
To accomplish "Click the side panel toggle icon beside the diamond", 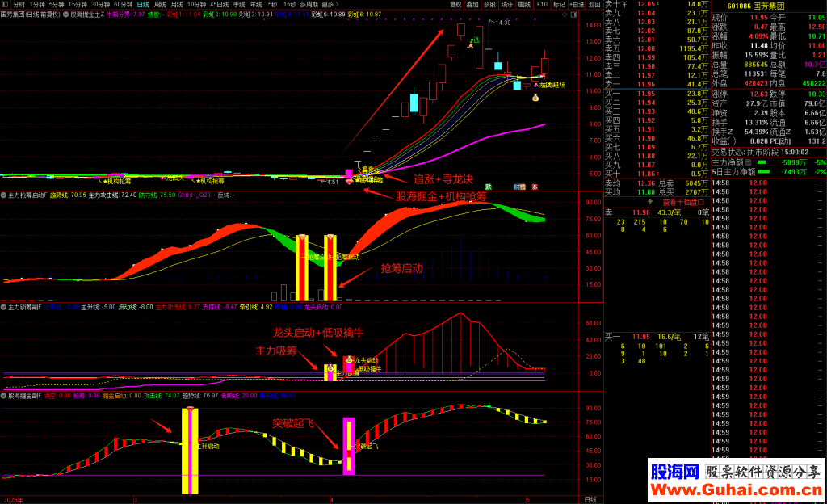I will click(x=574, y=15).
